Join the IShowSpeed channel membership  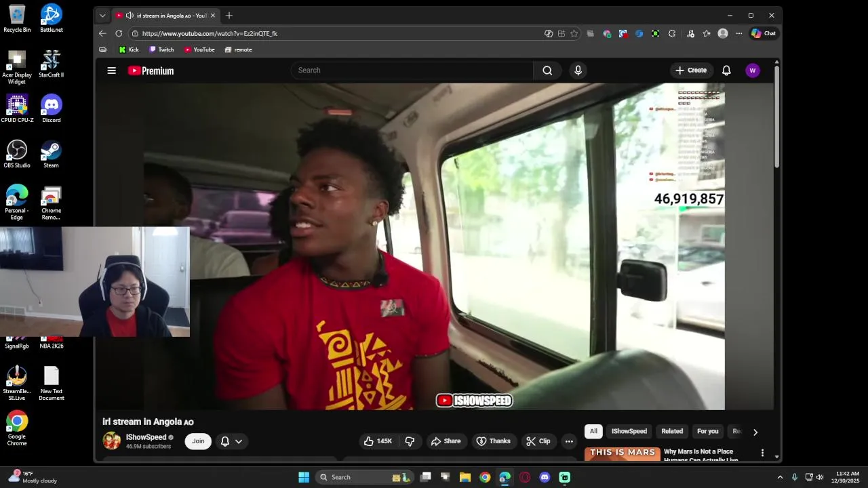click(198, 441)
